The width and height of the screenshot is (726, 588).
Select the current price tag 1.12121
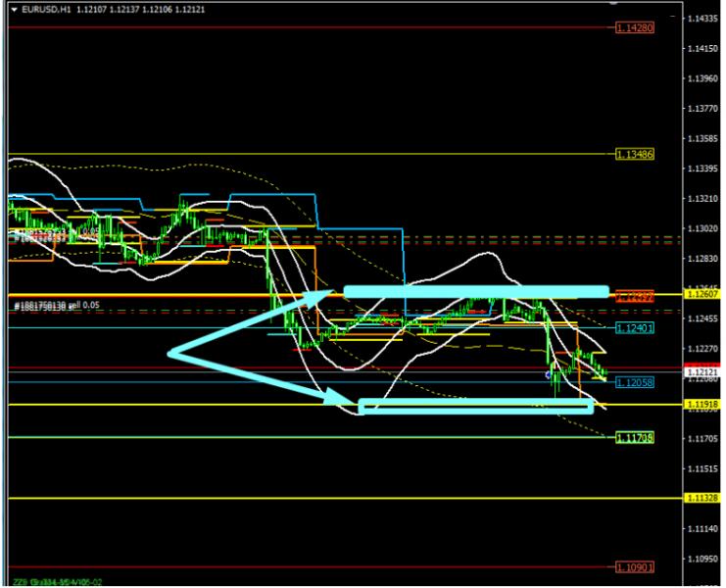(700, 373)
